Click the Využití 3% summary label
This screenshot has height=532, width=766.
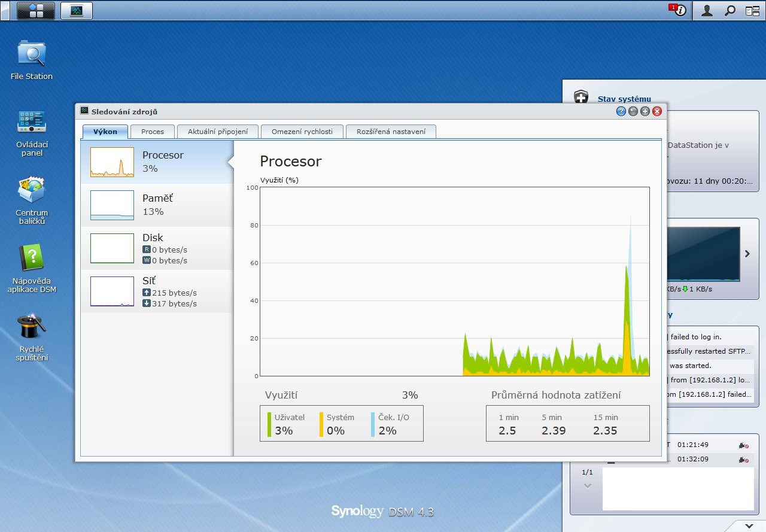342,395
